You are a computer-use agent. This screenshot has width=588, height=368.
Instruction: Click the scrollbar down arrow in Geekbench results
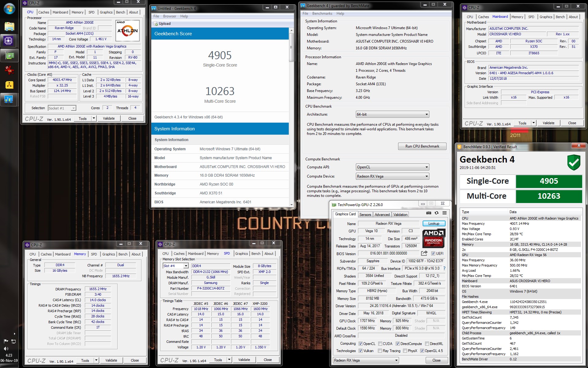pos(291,205)
